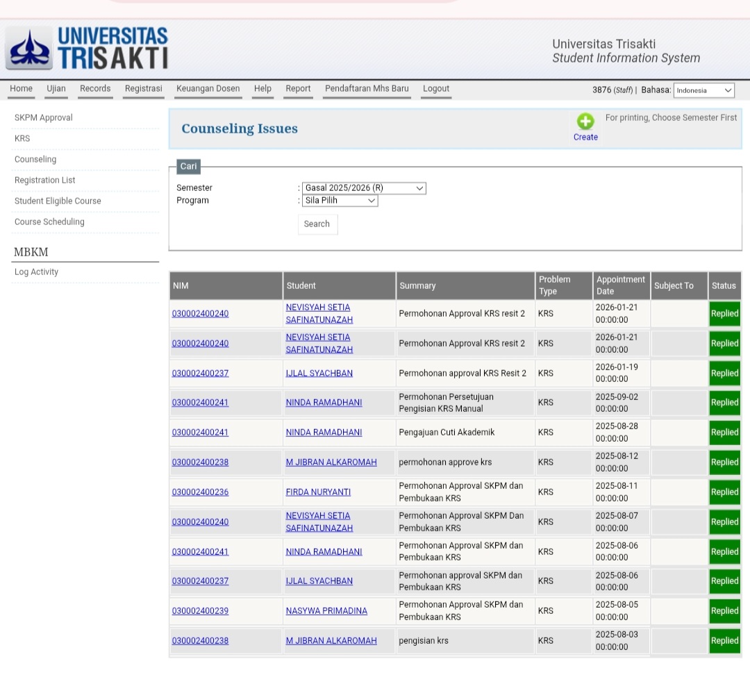Click the Universitas Trisakti logo
The image size is (750, 700).
pyautogui.click(x=87, y=48)
